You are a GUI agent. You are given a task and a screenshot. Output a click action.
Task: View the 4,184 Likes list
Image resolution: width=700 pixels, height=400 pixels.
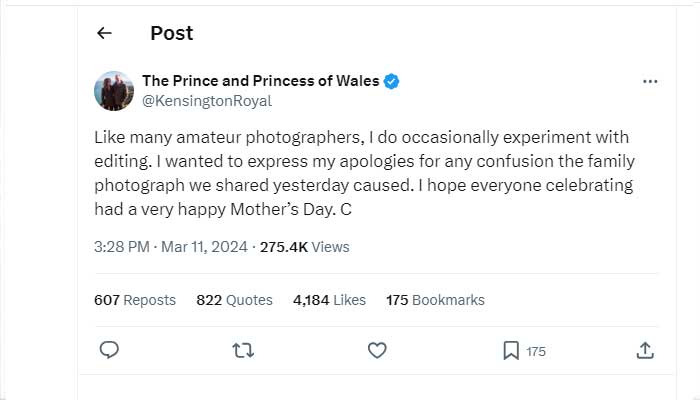click(329, 300)
